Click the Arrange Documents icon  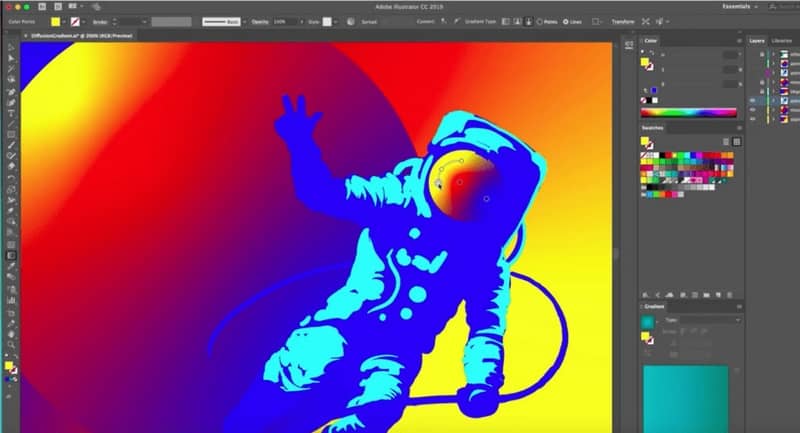(x=74, y=7)
